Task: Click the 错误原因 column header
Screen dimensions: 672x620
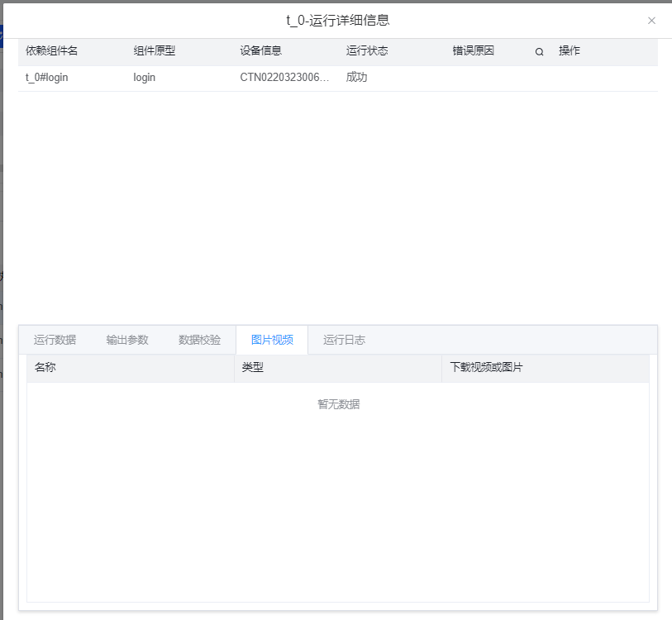Action: pyautogui.click(x=473, y=50)
